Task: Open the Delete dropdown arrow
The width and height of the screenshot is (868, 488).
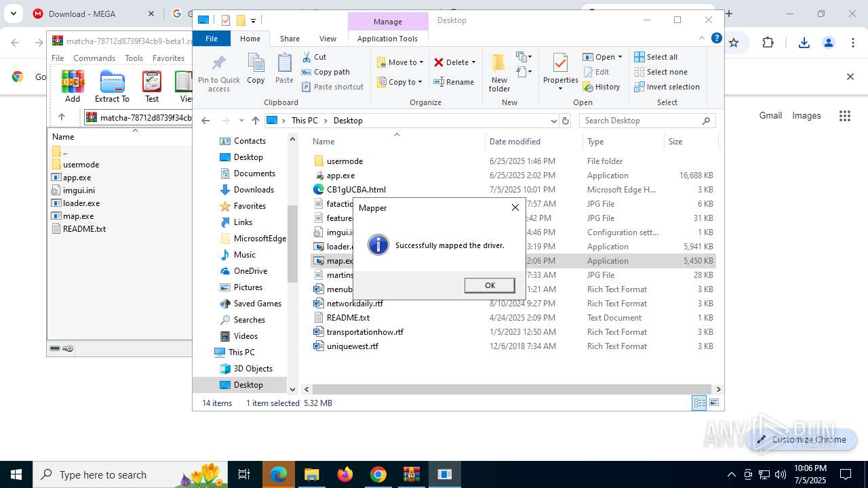Action: click(x=473, y=62)
